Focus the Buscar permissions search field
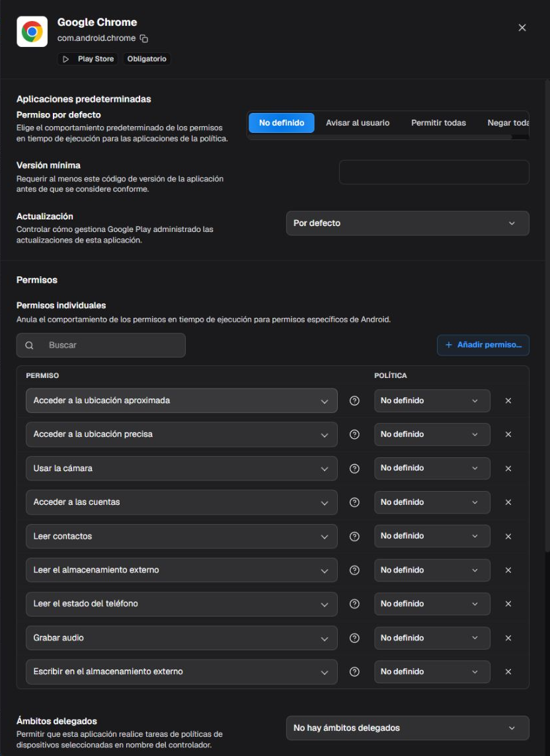Image resolution: width=550 pixels, height=756 pixels. pos(101,345)
